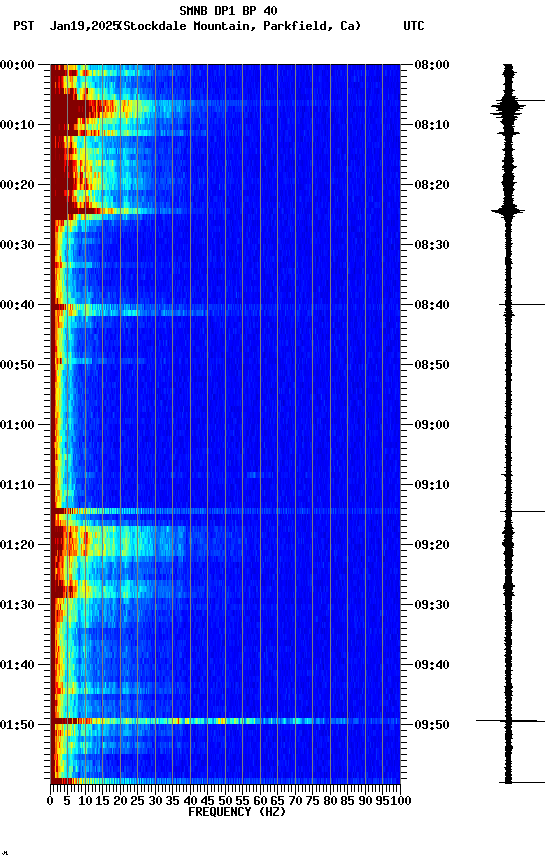552x864 pixels.
Task: Click the PST time label "00:30"
Action: [x=17, y=245]
